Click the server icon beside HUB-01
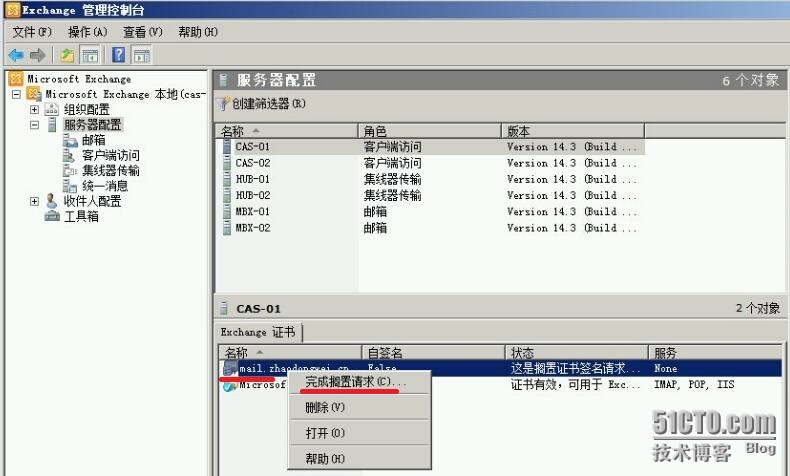 coord(227,179)
